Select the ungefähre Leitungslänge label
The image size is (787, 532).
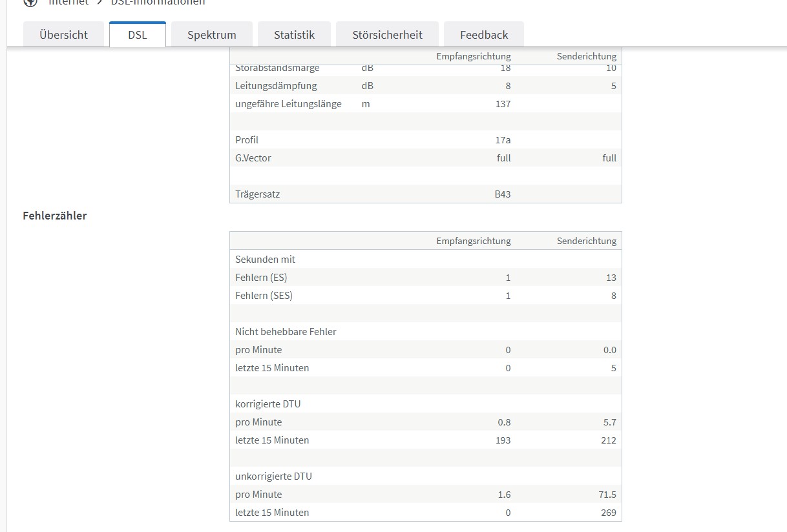[288, 104]
